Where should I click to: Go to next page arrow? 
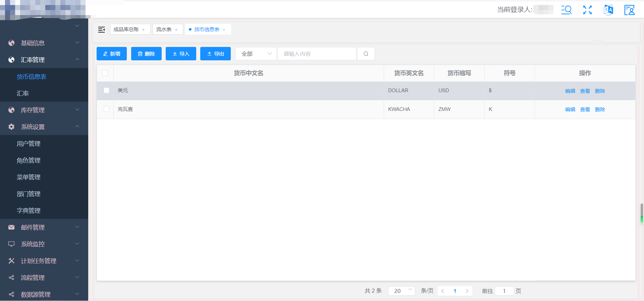tap(467, 291)
